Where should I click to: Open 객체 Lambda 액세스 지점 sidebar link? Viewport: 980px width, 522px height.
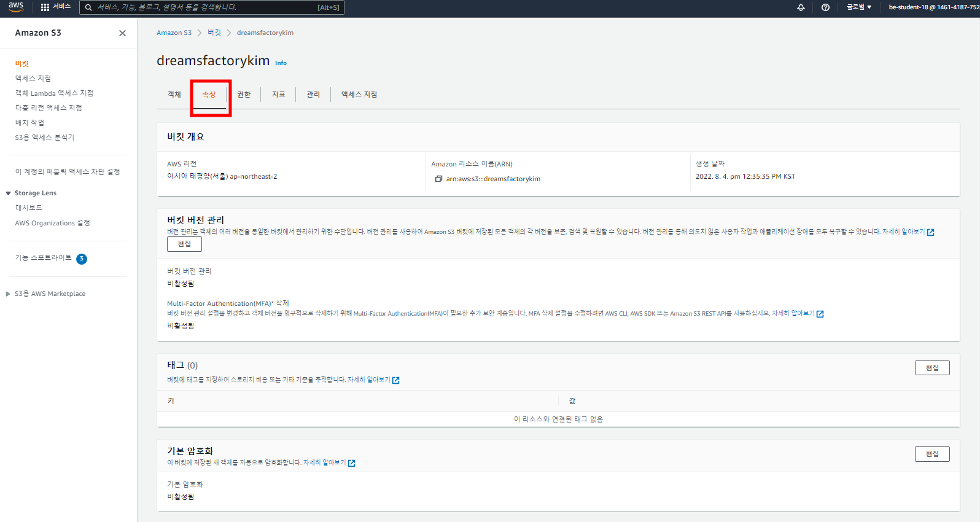tap(54, 93)
